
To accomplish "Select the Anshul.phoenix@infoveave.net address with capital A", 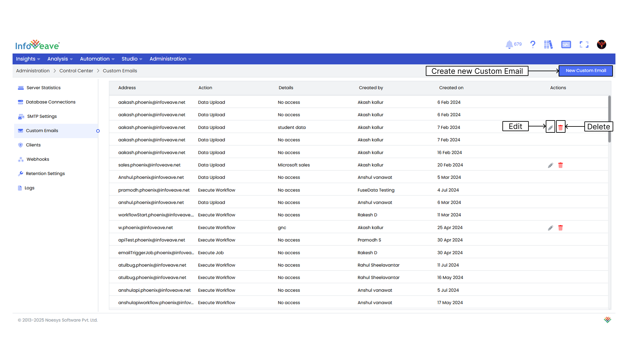I will (151, 178).
